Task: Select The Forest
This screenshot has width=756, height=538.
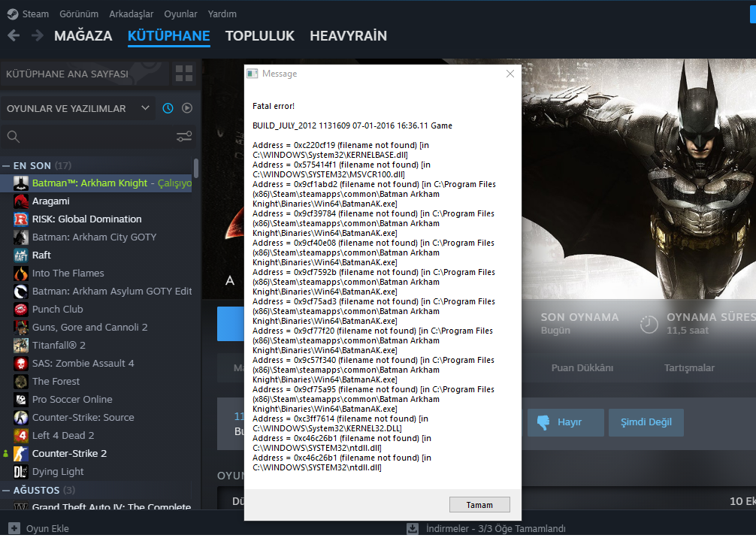Action: click(96, 381)
